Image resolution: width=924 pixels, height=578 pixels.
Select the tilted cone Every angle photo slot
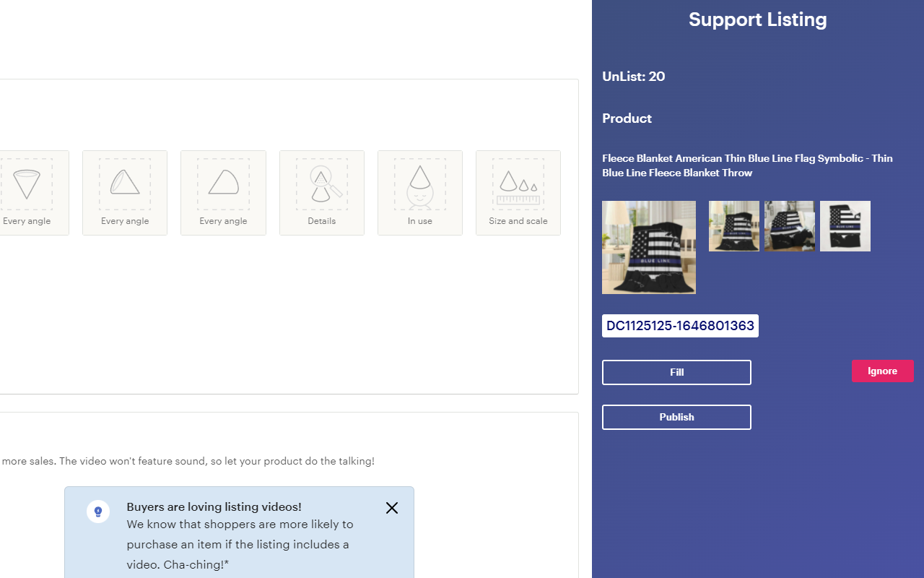coord(125,193)
